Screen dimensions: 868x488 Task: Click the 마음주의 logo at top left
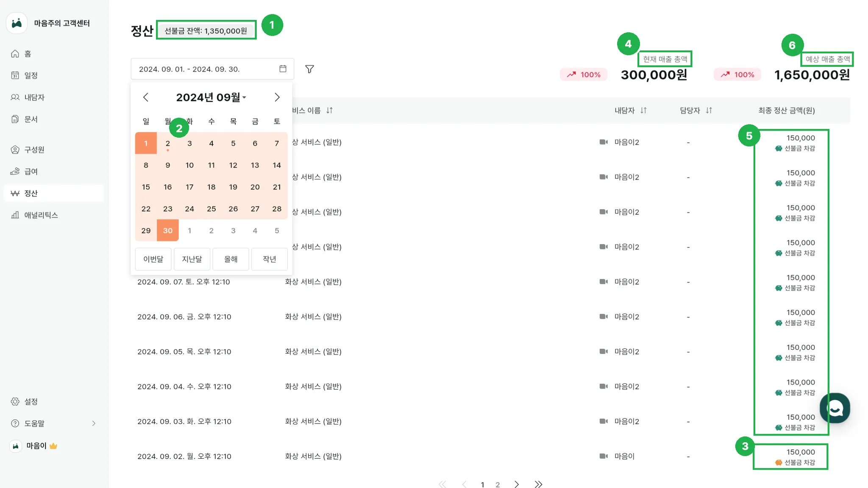coord(17,23)
